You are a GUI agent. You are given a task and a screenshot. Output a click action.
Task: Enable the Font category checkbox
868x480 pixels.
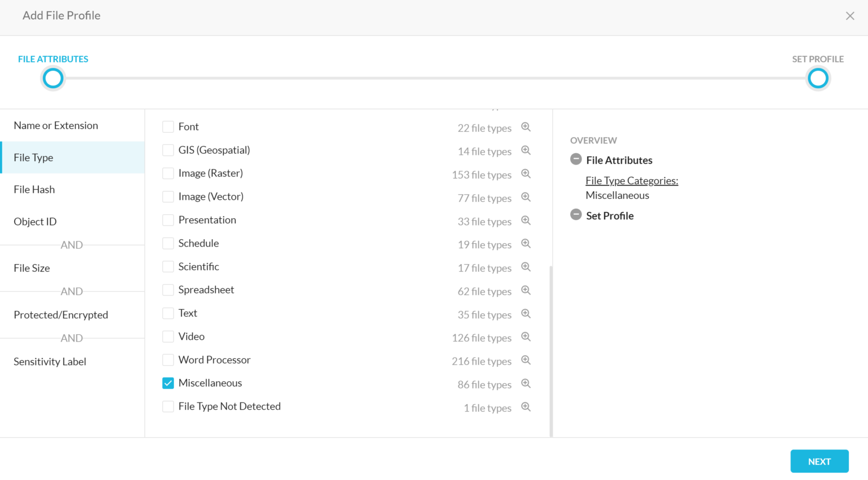tap(168, 127)
